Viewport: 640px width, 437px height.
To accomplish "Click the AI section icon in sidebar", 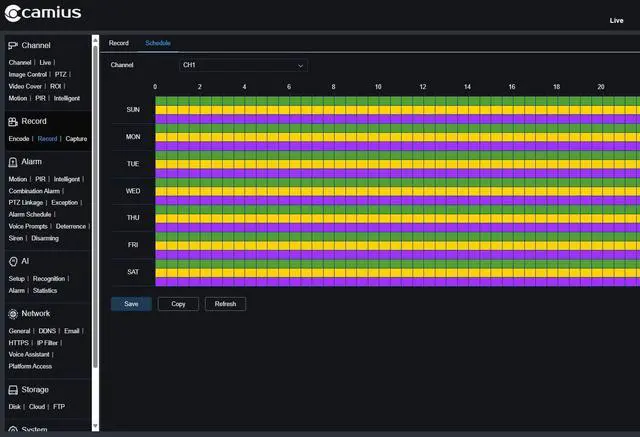I will (x=13, y=261).
